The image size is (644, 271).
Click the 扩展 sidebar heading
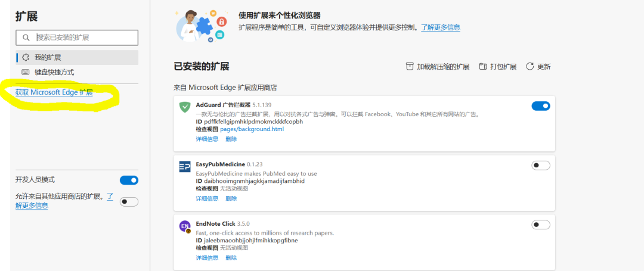(27, 16)
